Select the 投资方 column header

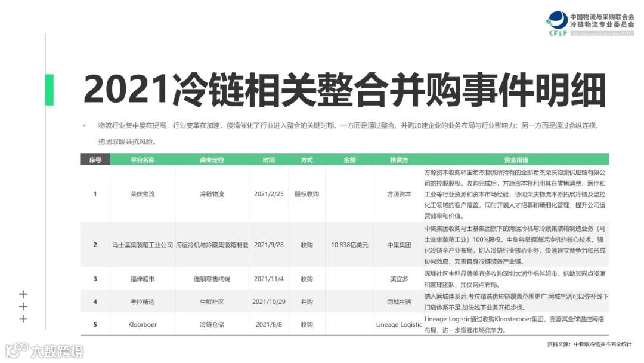point(399,160)
